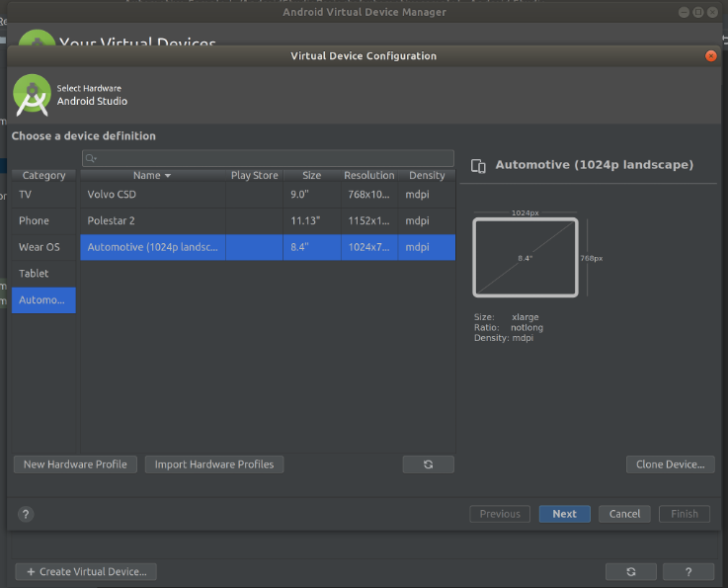Click Create Virtual Device in AVD Manager
The height and width of the screenshot is (588, 728).
pyautogui.click(x=86, y=572)
